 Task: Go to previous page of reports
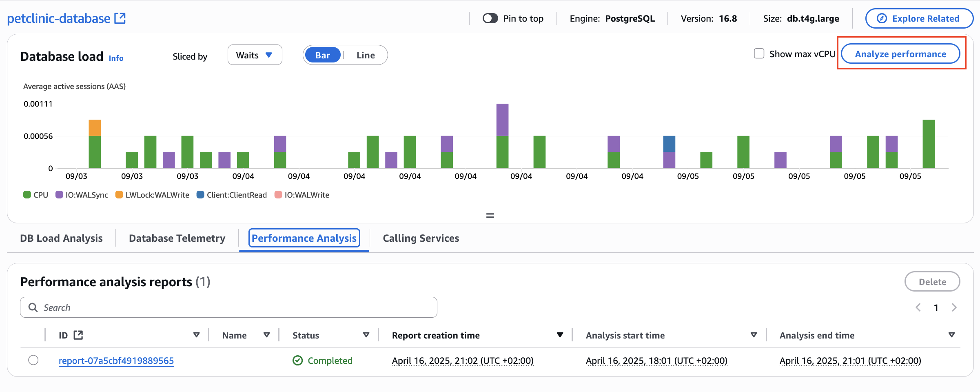[918, 307]
